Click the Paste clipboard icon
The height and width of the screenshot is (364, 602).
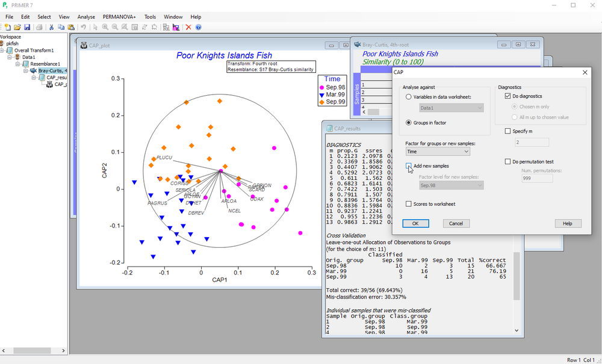tap(71, 27)
